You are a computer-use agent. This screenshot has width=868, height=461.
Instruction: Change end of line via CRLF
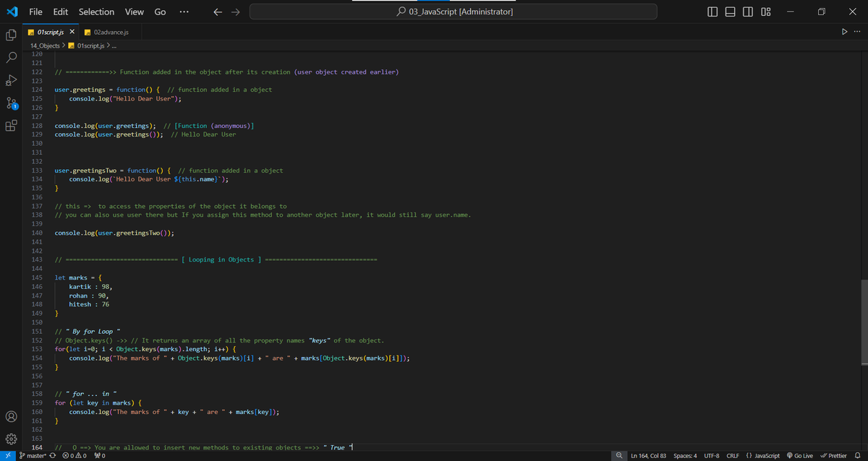732,456
